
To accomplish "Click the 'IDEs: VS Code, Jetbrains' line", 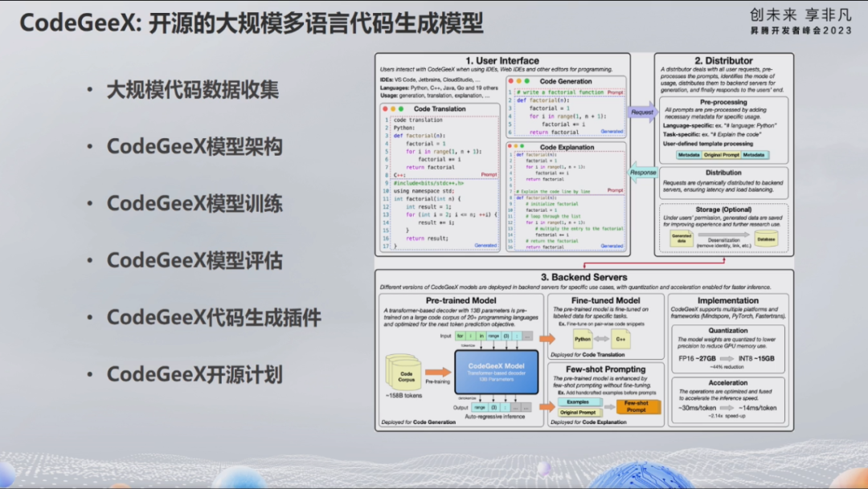I will click(429, 79).
